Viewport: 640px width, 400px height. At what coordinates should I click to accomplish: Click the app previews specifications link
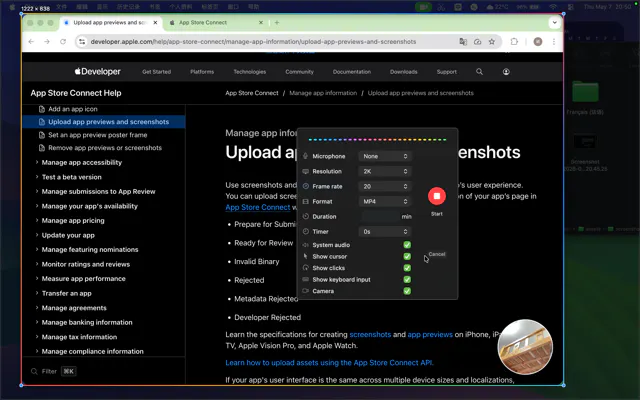tap(430, 335)
